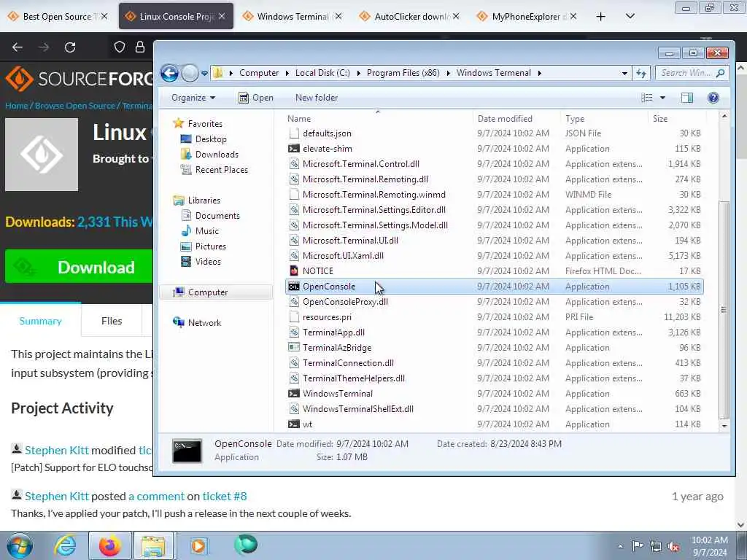Click the breadcrumb arrow after Computer
Viewport: 747px width, 560px height.
[287, 74]
